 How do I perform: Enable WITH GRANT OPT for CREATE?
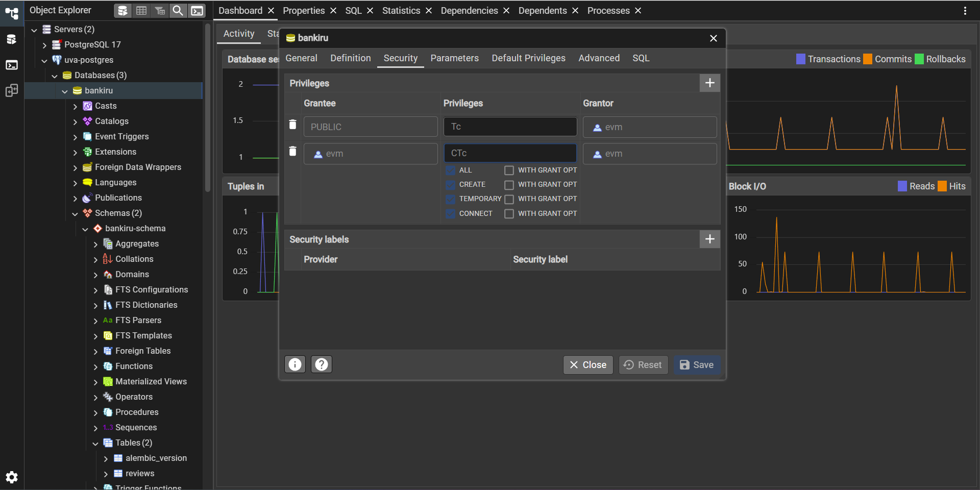point(509,185)
